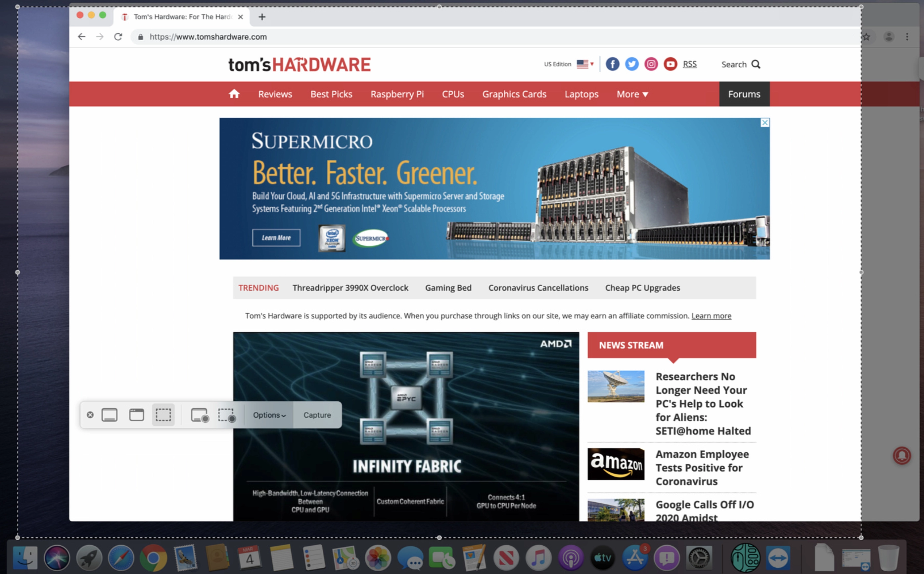Expand the More navigation menu
This screenshot has width=924, height=574.
tap(632, 94)
